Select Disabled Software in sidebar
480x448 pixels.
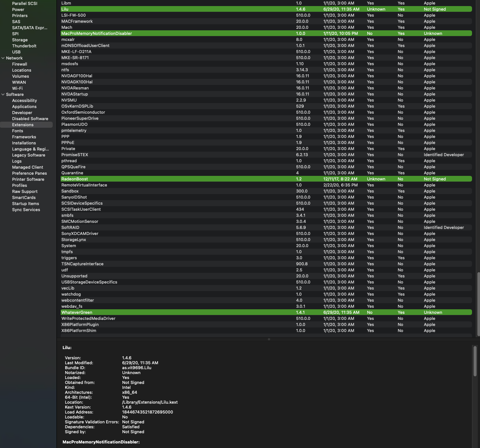tap(30, 119)
